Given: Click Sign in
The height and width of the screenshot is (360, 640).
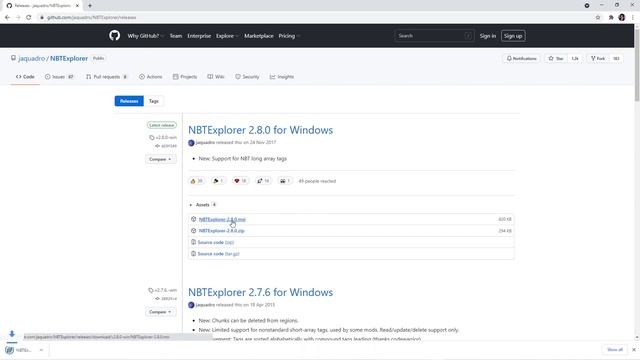Looking at the screenshot, I should [x=488, y=36].
